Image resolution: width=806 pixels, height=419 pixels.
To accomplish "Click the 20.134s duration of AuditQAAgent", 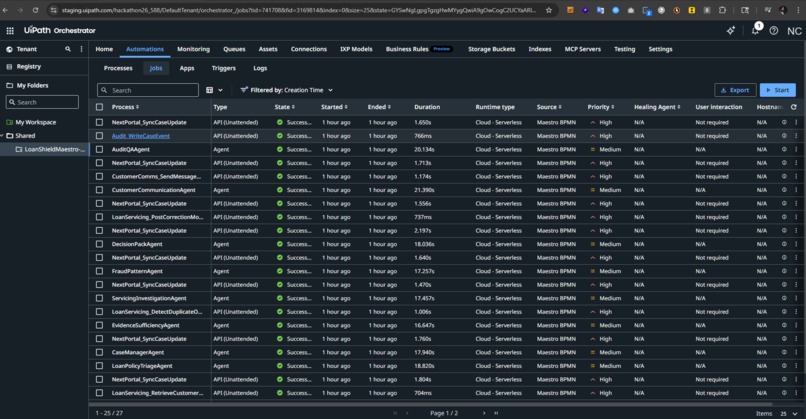I will pos(424,150).
